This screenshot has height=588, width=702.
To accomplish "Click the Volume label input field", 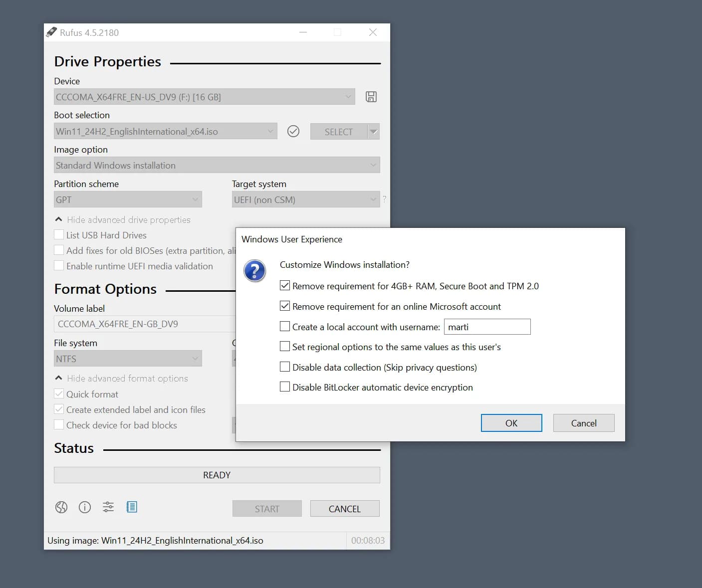I will click(145, 324).
